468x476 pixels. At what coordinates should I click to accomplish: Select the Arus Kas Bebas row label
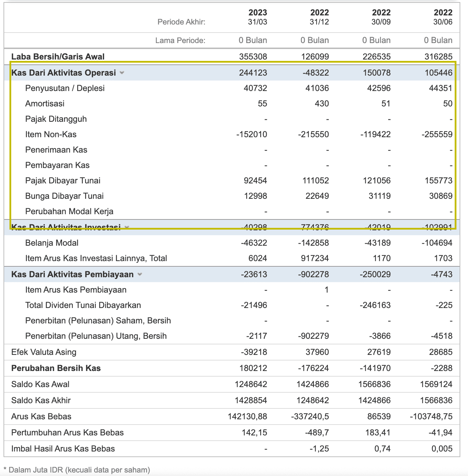point(41,416)
